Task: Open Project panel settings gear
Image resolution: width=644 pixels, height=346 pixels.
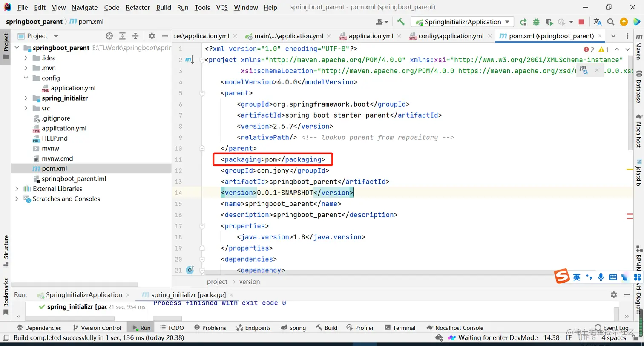Action: (x=152, y=36)
